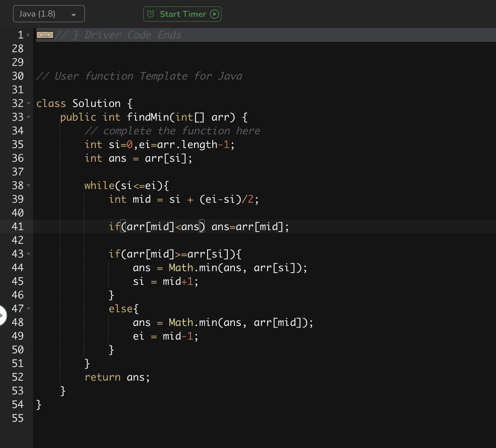Viewport: 496px width, 448px height.
Task: Click 'while(si<=ei){' code line
Action: tap(126, 185)
